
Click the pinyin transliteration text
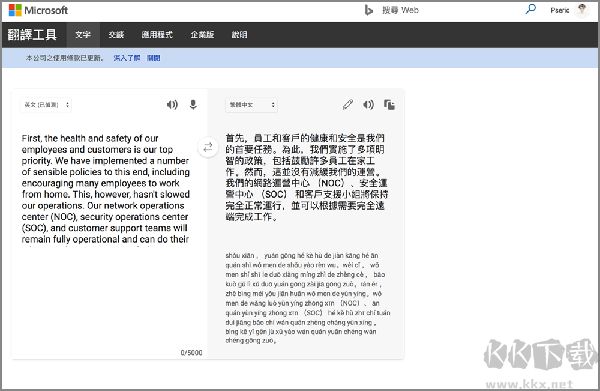(x=308, y=298)
